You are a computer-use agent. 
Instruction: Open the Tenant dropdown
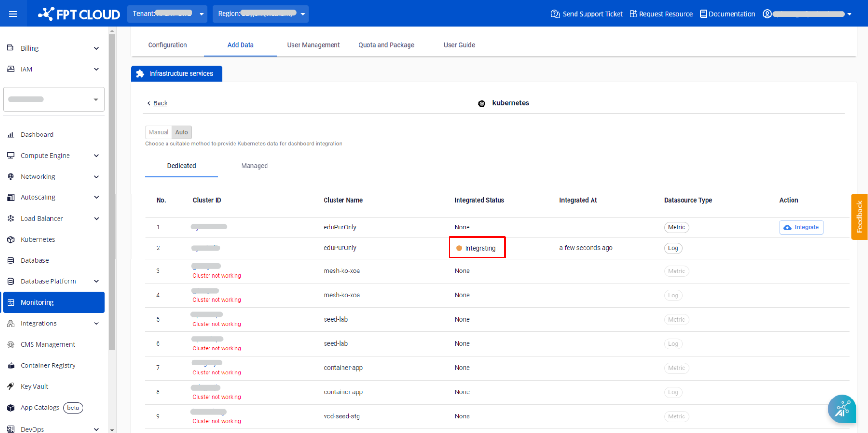tap(168, 14)
